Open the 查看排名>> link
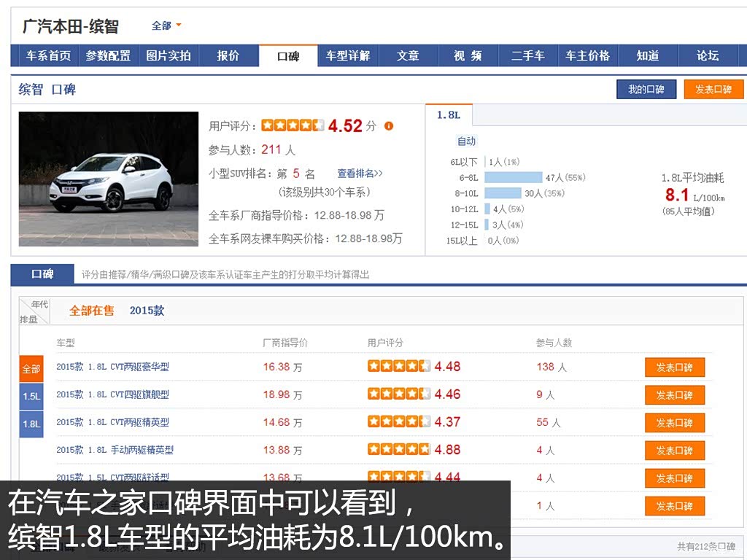The height and width of the screenshot is (560, 747). [x=360, y=174]
